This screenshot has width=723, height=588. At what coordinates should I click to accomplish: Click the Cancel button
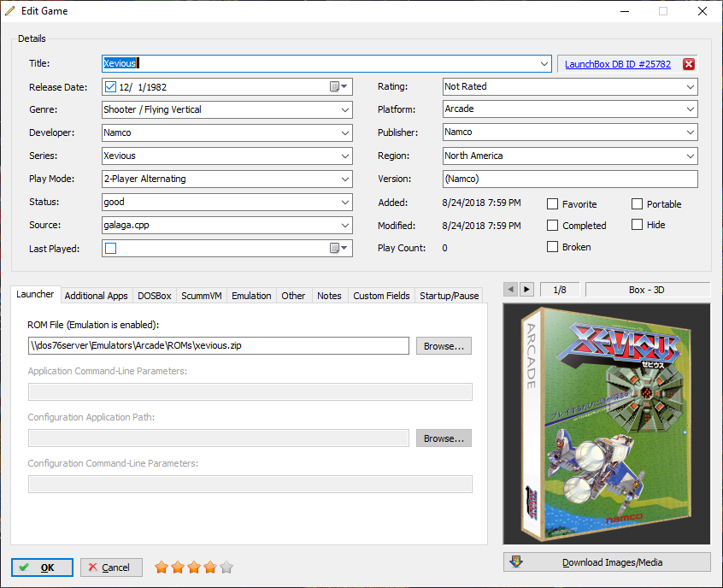coord(111,567)
